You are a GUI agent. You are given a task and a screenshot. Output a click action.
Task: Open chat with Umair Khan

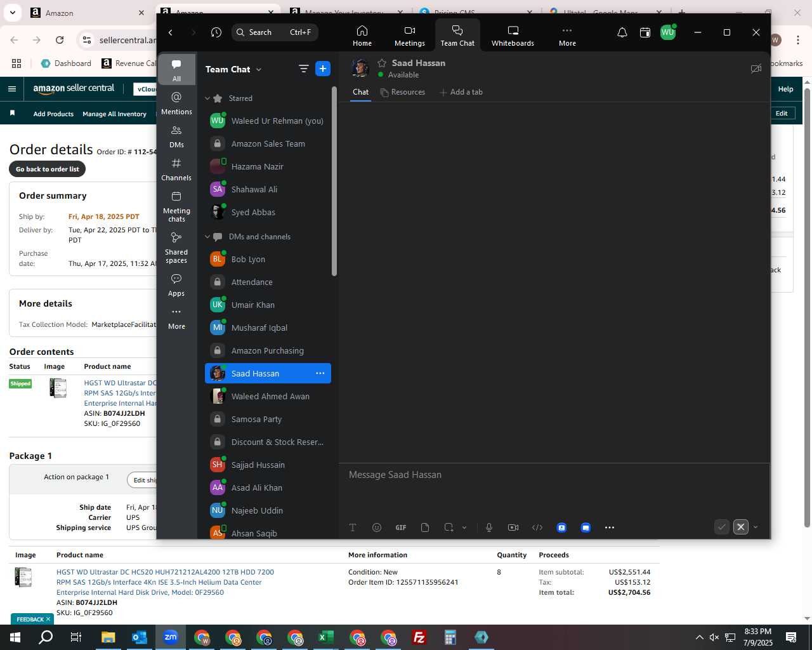point(268,305)
